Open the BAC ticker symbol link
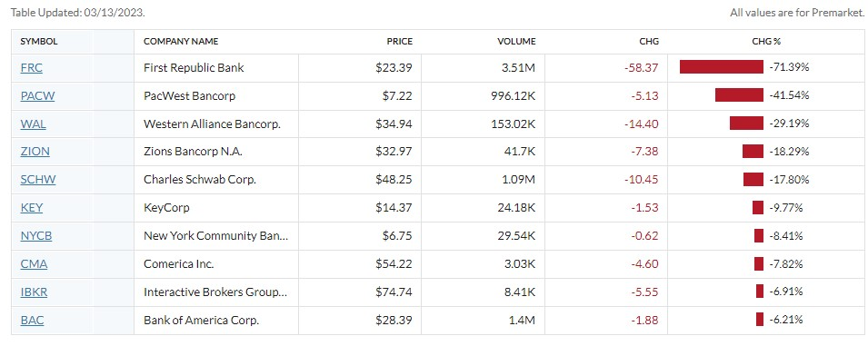 32,320
